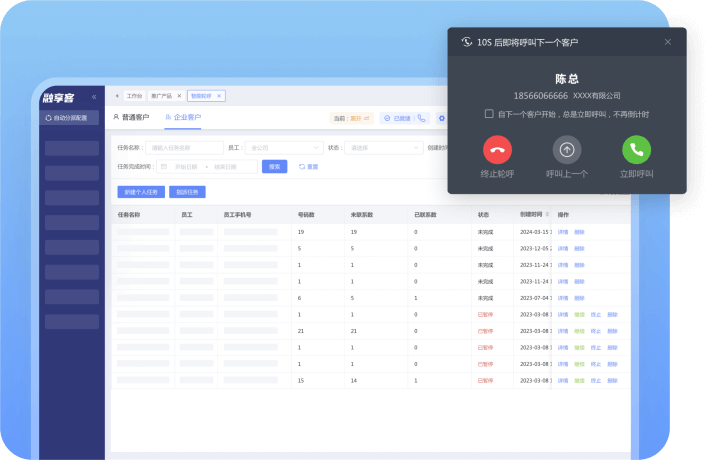The image size is (712, 460).
Task: Open the 开始日期 date picker field
Action: 187,166
